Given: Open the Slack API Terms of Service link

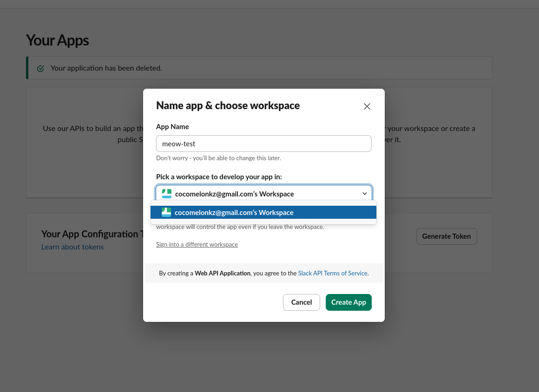Looking at the screenshot, I should (332, 273).
